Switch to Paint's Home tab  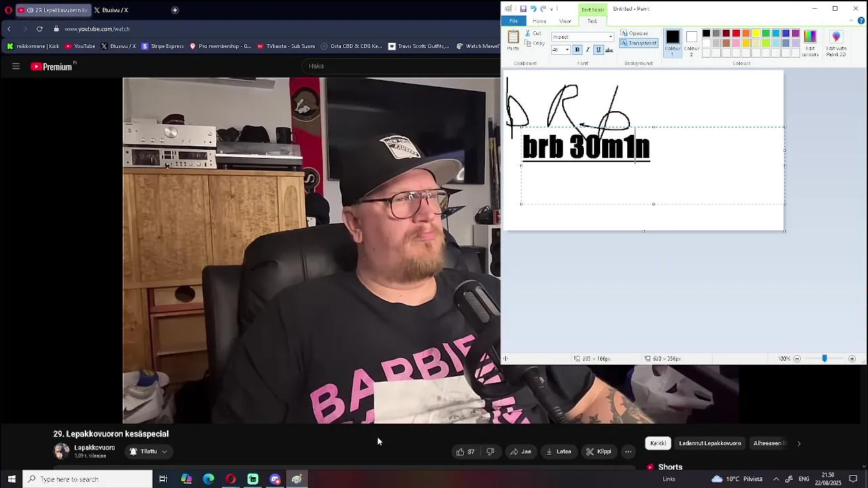point(540,21)
